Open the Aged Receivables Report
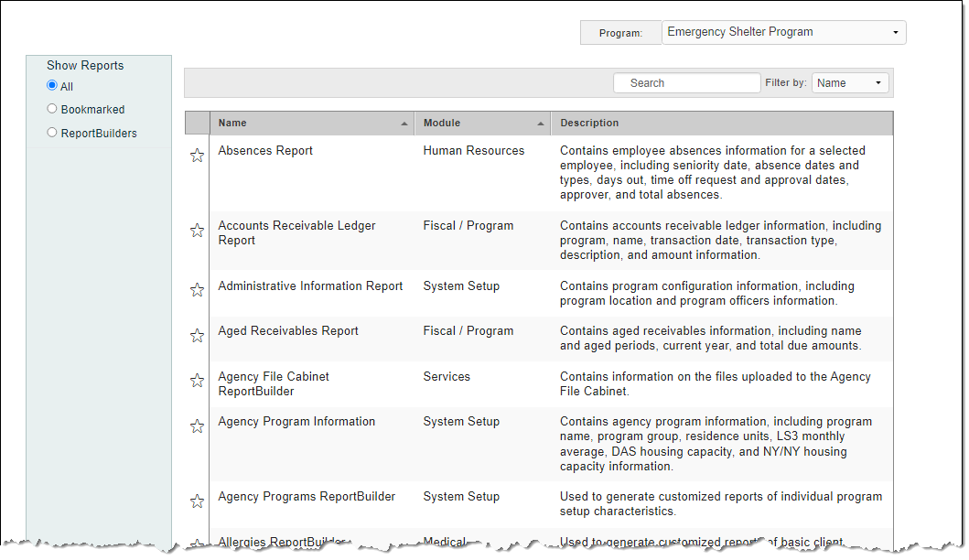 [x=288, y=330]
